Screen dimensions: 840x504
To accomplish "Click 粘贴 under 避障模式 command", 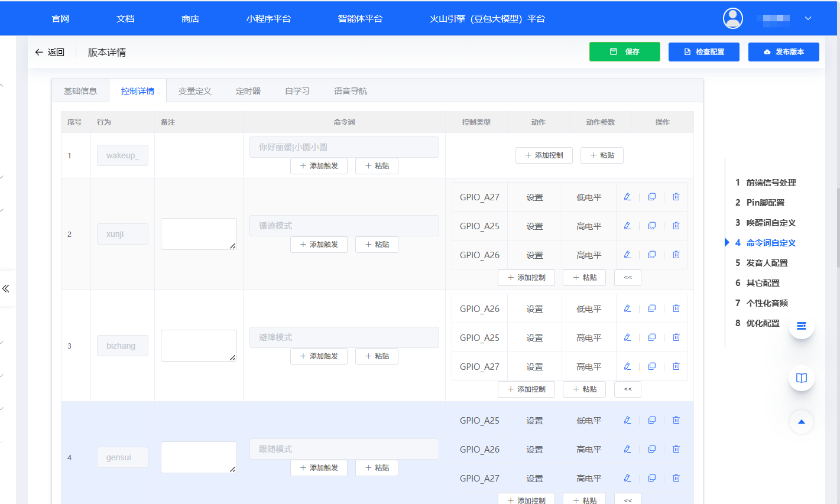I will [377, 356].
